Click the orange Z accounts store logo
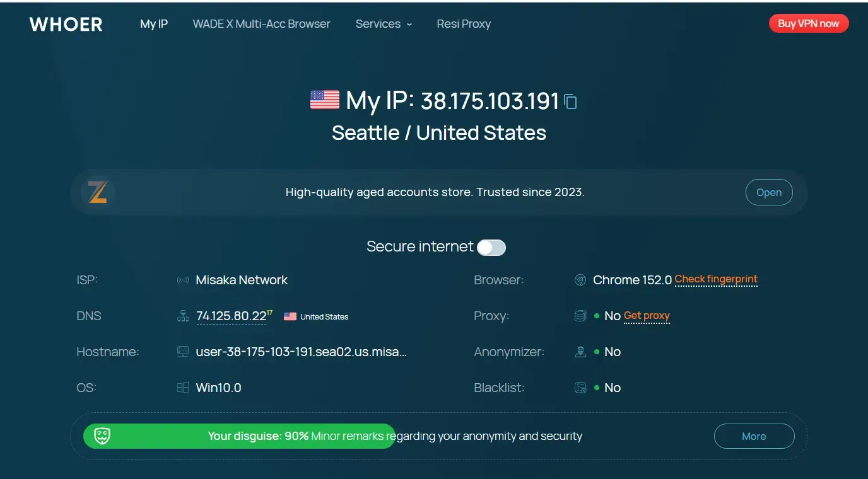 (98, 192)
